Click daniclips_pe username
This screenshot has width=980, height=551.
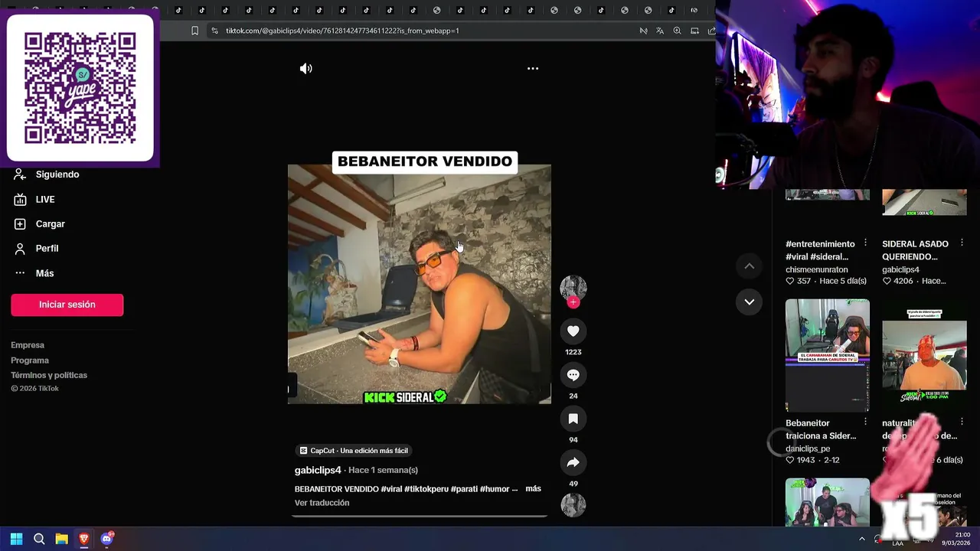[x=808, y=448]
